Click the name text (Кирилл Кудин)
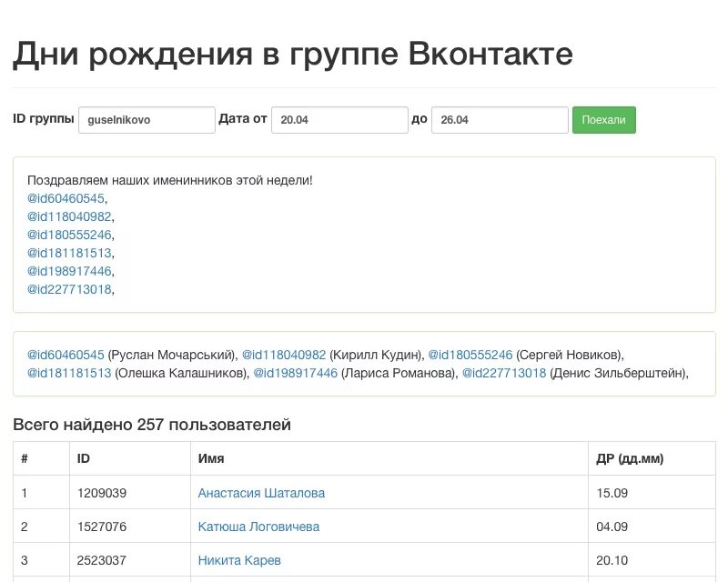Viewport: 728px width, 582px height. 375,355
